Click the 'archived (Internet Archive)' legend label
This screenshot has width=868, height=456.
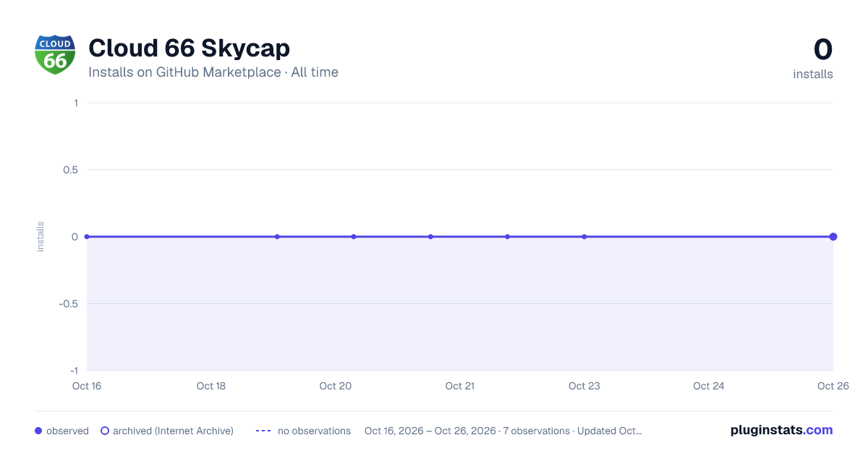tap(173, 431)
